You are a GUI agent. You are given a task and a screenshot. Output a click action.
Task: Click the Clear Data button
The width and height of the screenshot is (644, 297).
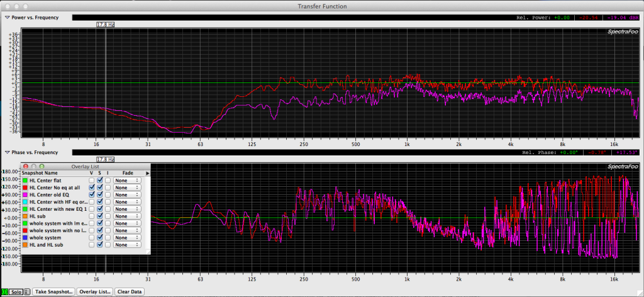click(x=130, y=292)
